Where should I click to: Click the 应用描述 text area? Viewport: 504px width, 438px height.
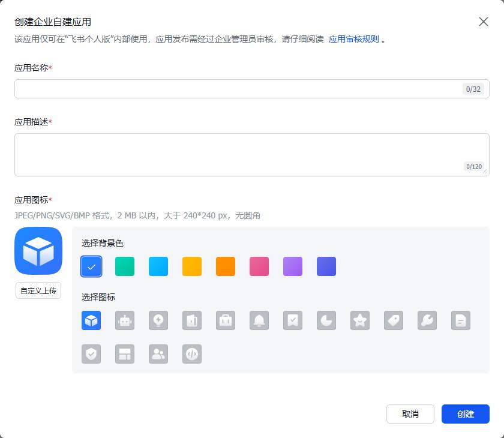tap(251, 155)
